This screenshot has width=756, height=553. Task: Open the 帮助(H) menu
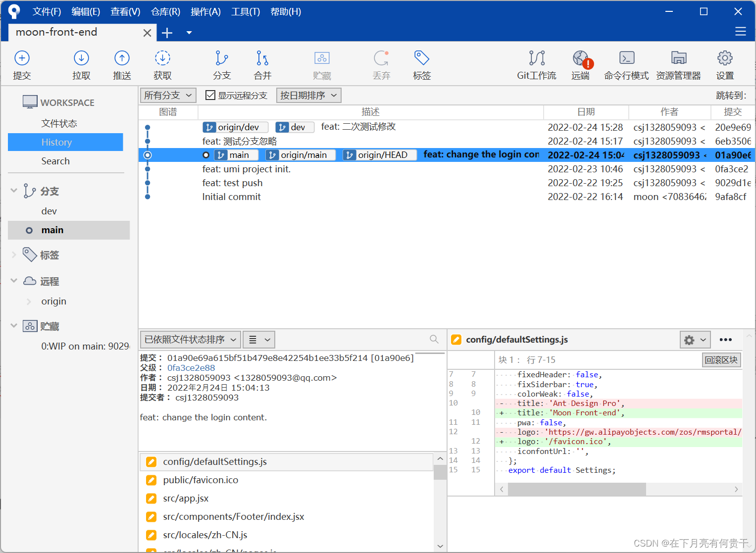tap(286, 11)
